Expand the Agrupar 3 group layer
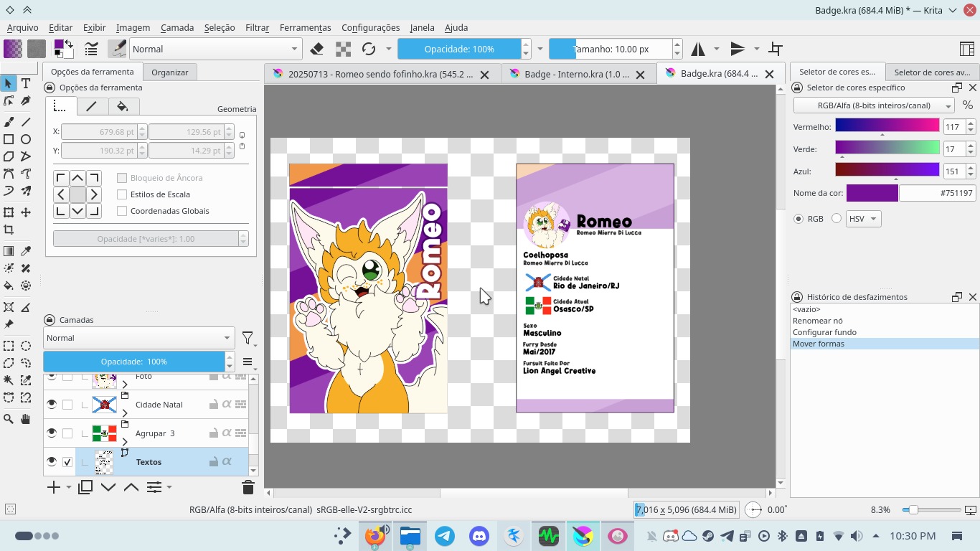The height and width of the screenshot is (551, 980). [125, 442]
